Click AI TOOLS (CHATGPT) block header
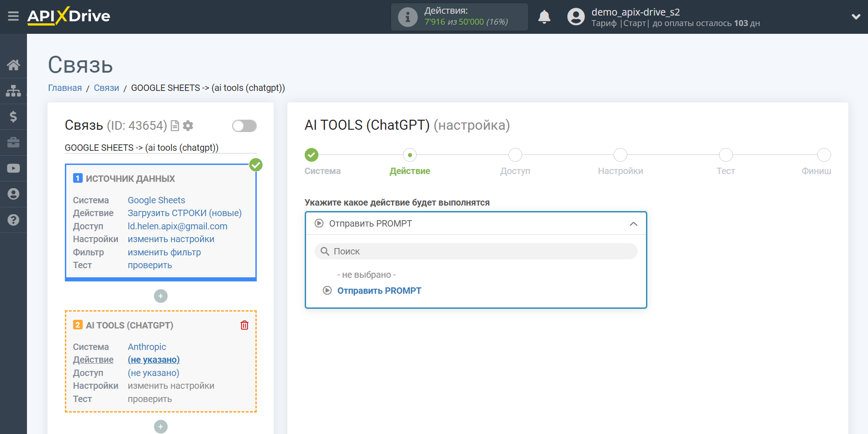The height and width of the screenshot is (434, 868). [x=129, y=325]
